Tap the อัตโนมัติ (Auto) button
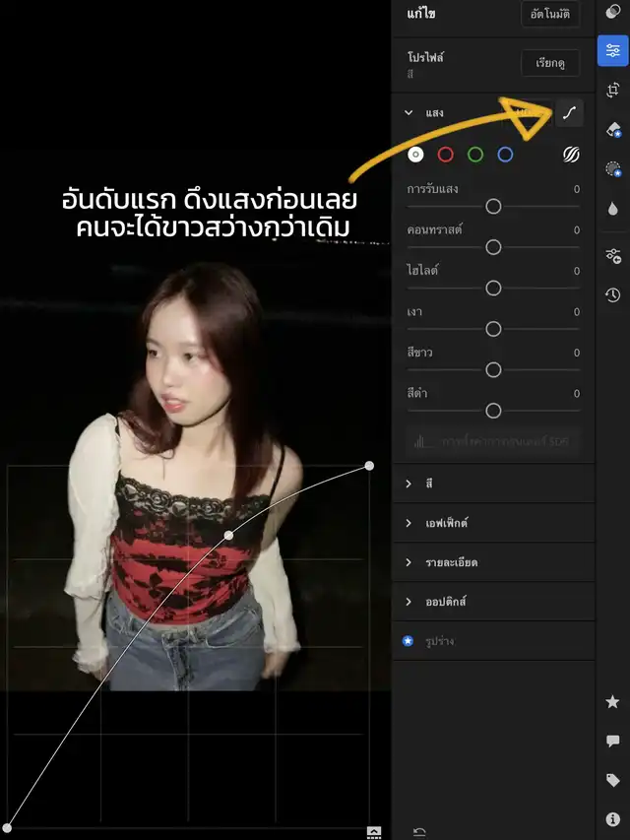 coord(550,14)
